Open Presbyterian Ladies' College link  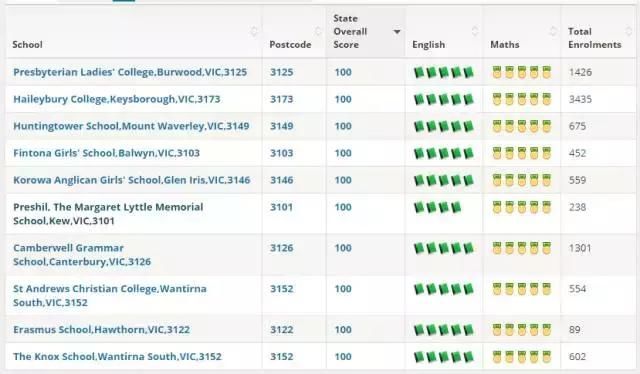click(130, 72)
